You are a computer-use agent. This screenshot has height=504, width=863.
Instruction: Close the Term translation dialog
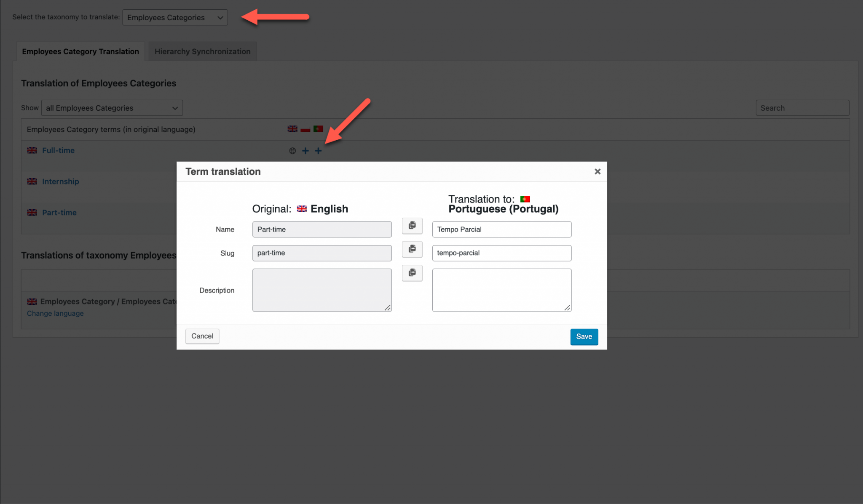point(597,172)
